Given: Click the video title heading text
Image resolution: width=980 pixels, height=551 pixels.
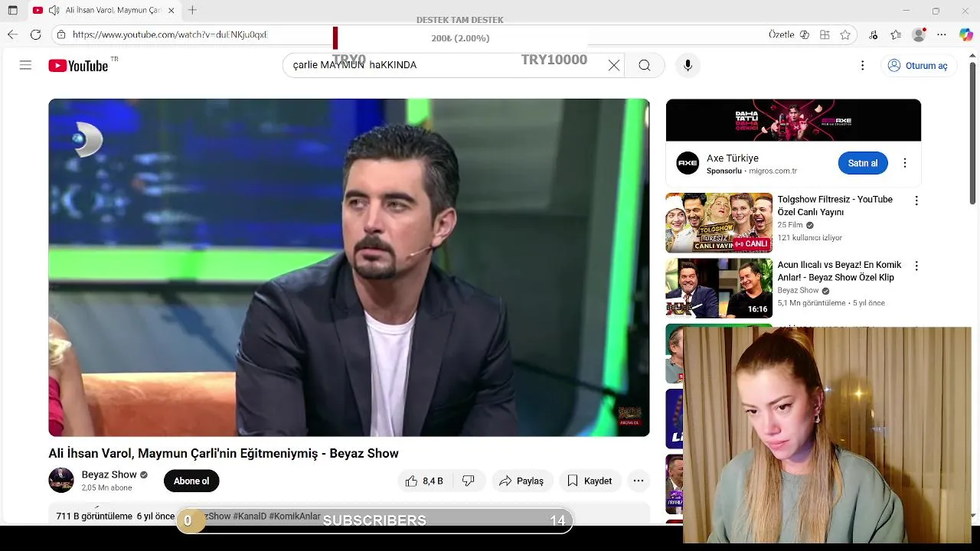Looking at the screenshot, I should 224,453.
